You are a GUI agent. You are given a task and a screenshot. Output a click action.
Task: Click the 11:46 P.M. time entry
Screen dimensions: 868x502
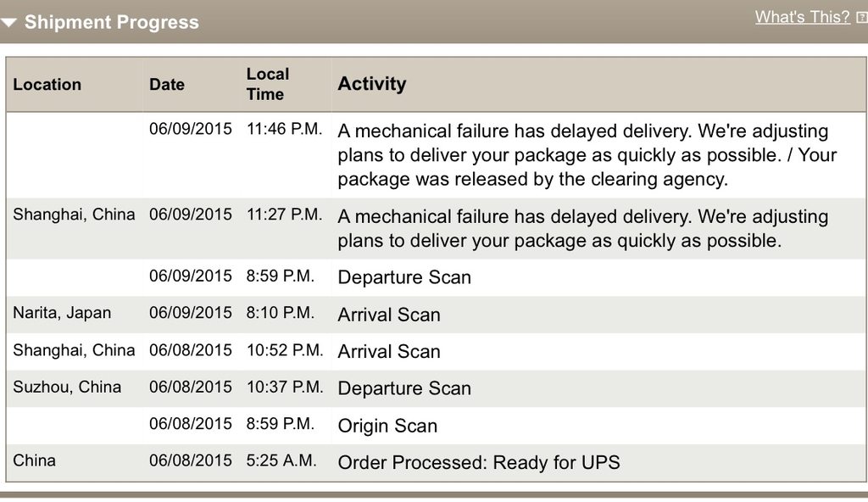(x=284, y=130)
